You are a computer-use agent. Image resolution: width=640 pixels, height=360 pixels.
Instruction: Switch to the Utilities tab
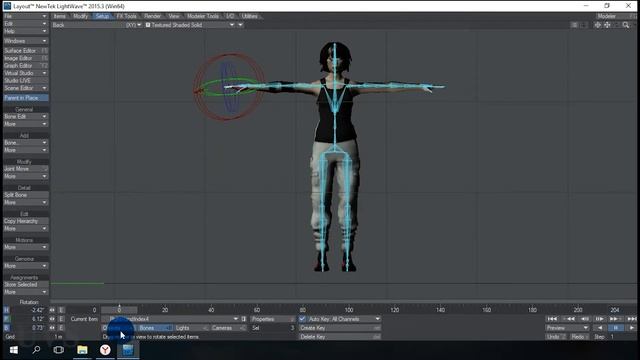click(250, 16)
